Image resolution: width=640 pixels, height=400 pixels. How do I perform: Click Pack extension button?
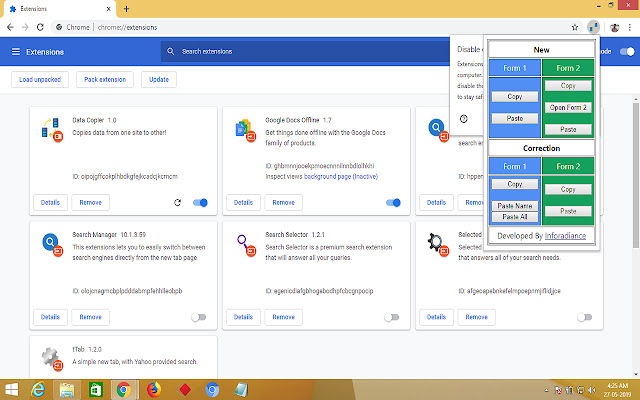click(x=105, y=80)
